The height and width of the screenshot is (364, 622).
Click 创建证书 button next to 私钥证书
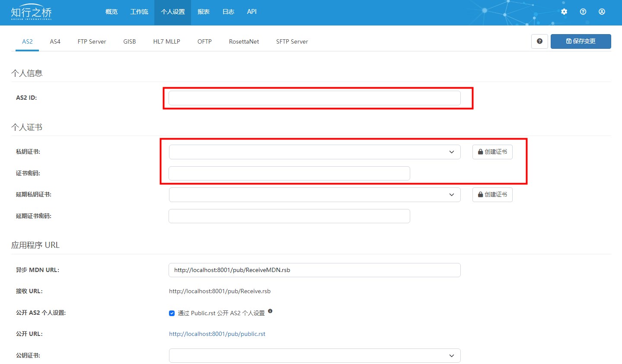tap(492, 152)
